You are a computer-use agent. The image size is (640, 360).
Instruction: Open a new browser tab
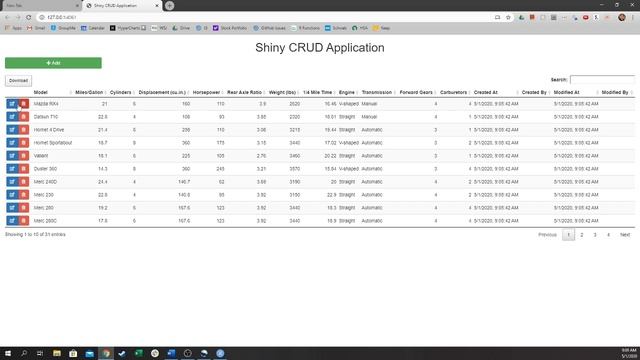click(x=170, y=6)
